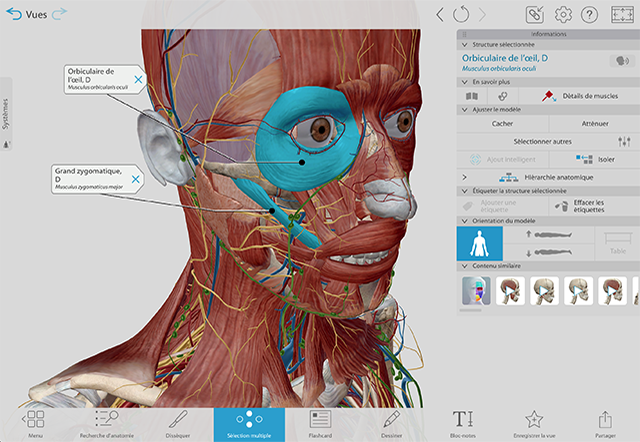640x442 pixels.
Task: Open the Bloc-notes tool
Action: [x=463, y=424]
